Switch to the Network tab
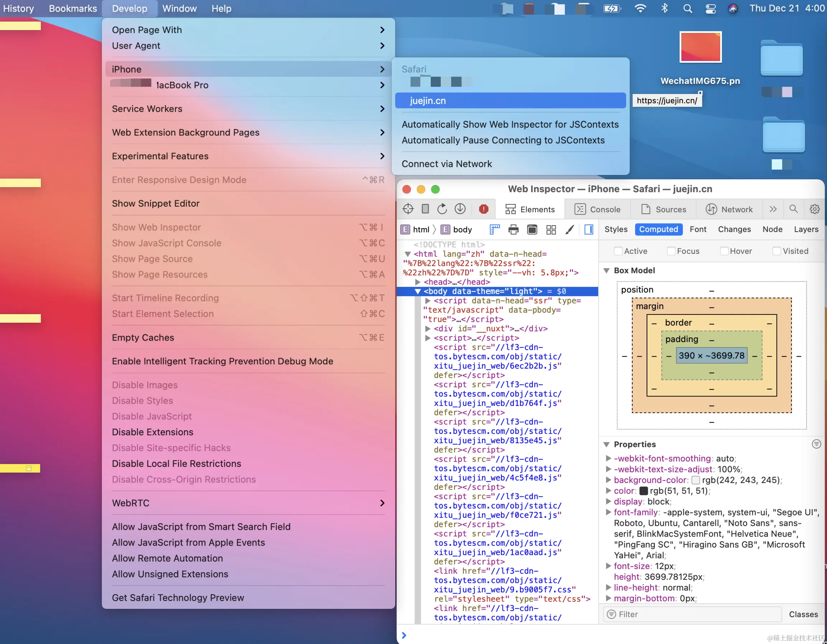Image resolution: width=827 pixels, height=644 pixels. 729,209
